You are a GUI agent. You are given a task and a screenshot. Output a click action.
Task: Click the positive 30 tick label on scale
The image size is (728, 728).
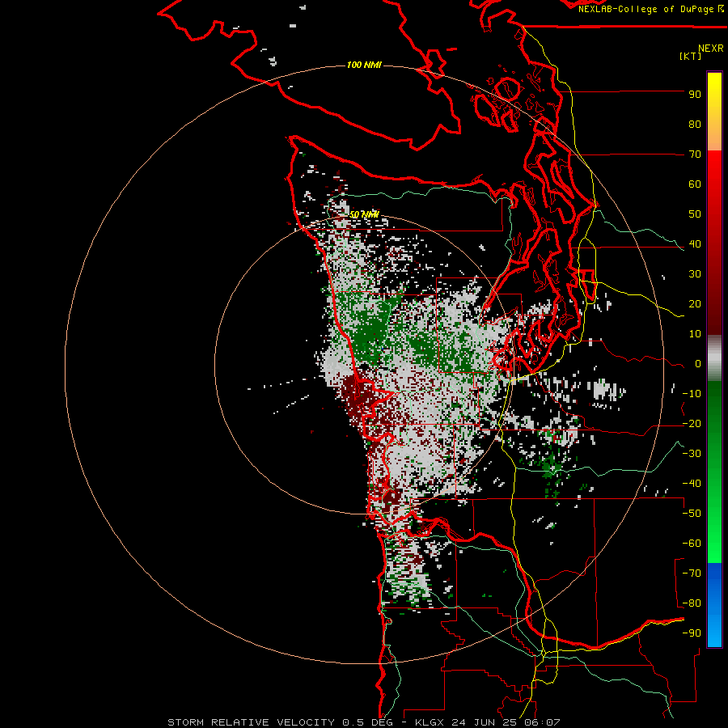coord(695,274)
